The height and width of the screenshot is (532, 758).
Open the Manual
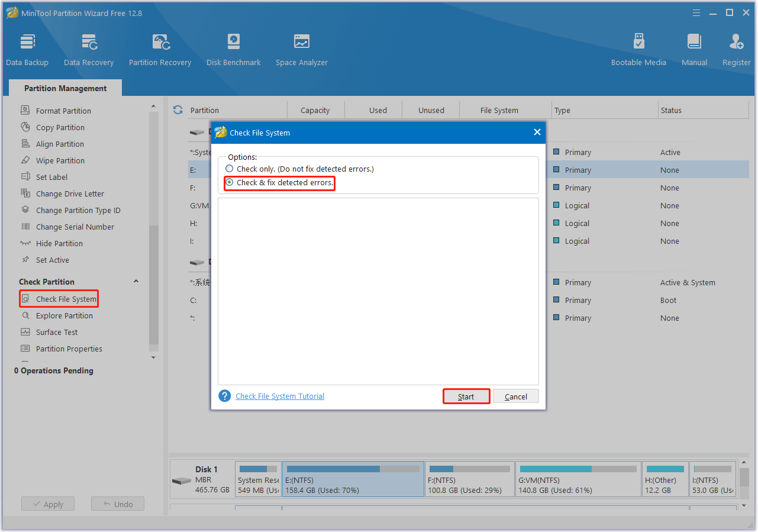(x=694, y=50)
